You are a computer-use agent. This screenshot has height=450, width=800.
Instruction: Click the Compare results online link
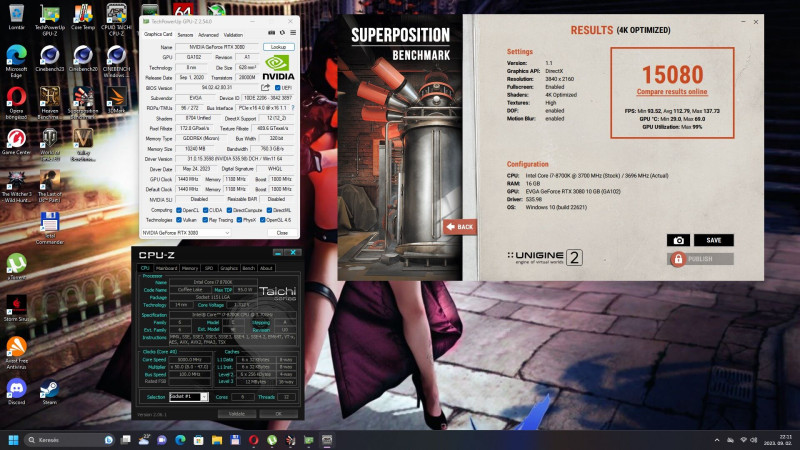tap(672, 92)
